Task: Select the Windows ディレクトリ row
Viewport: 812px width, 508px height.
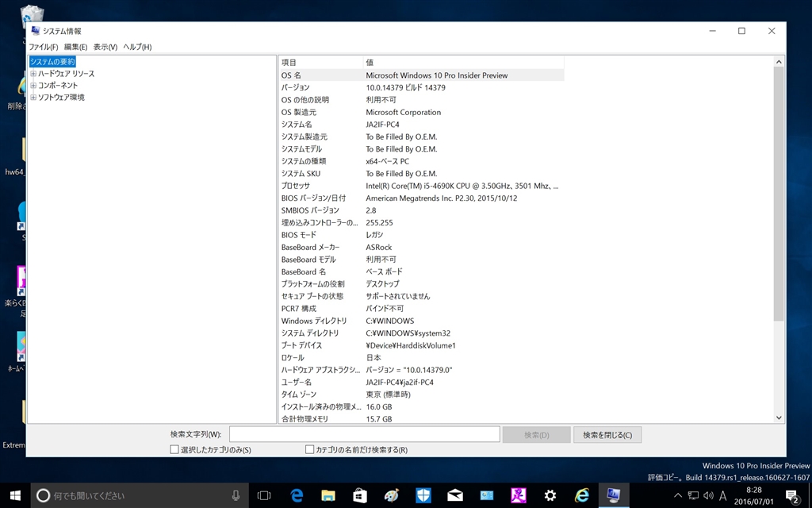Action: (422, 321)
